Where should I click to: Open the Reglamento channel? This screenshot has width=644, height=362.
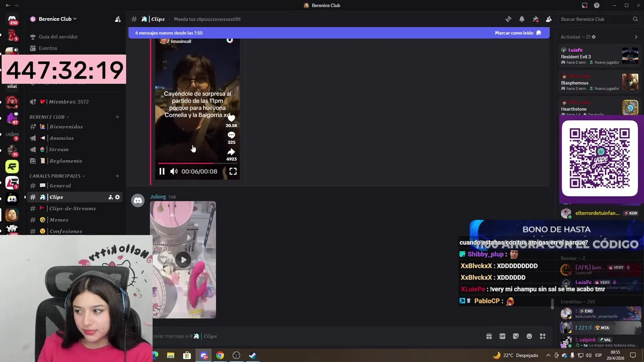coord(65,161)
